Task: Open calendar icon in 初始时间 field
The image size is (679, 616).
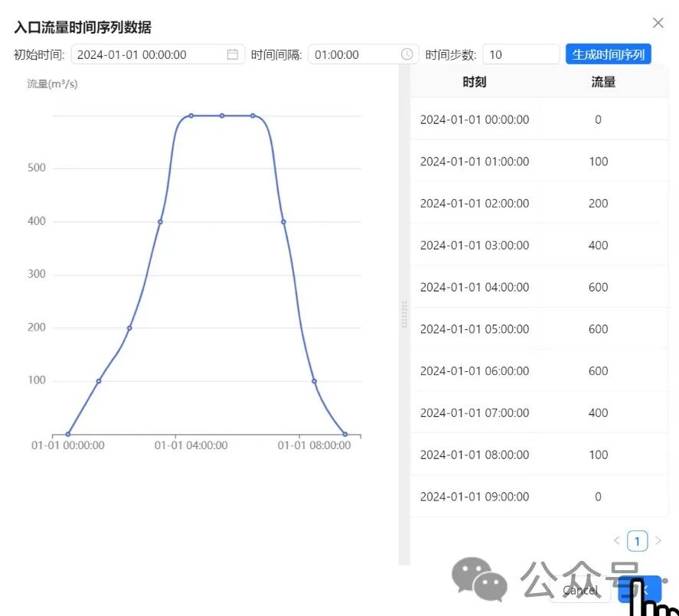Action: coord(233,54)
